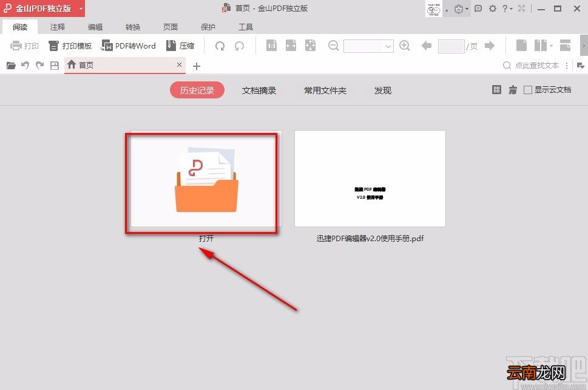Click the user avatar picture
This screenshot has height=390, width=588.
click(x=434, y=9)
